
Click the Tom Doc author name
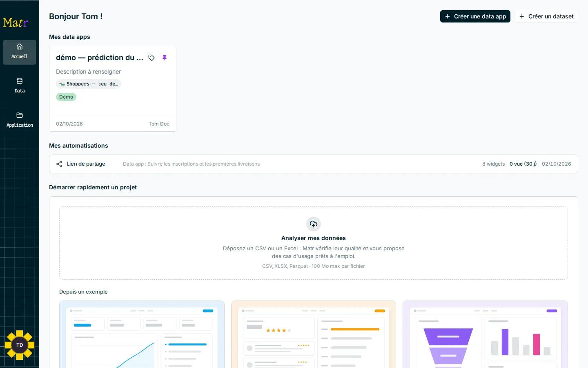(159, 124)
